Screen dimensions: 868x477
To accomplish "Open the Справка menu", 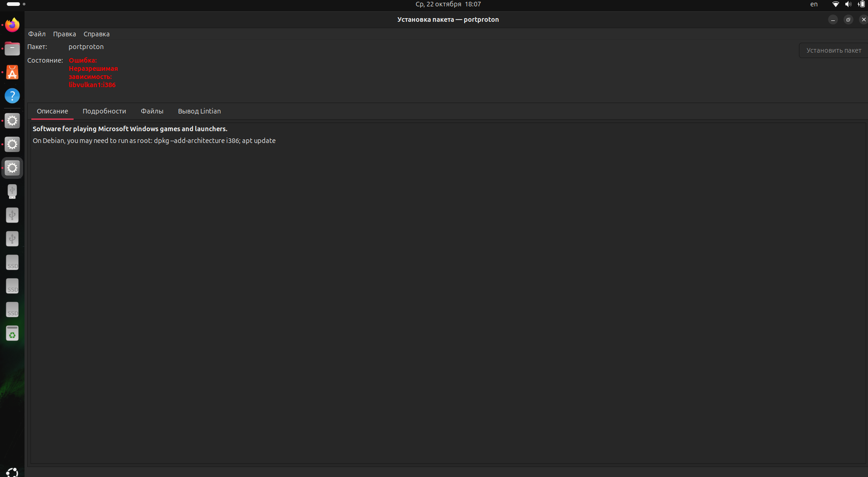I will coord(96,34).
